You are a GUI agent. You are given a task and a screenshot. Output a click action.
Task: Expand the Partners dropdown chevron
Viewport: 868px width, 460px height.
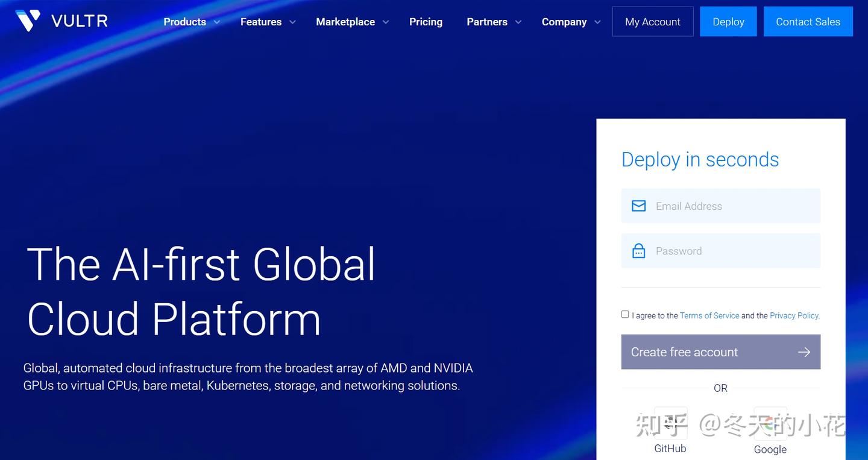click(518, 22)
